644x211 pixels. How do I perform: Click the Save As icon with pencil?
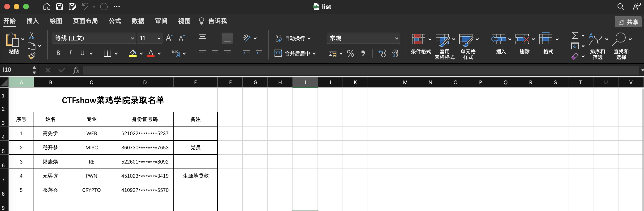(72, 7)
